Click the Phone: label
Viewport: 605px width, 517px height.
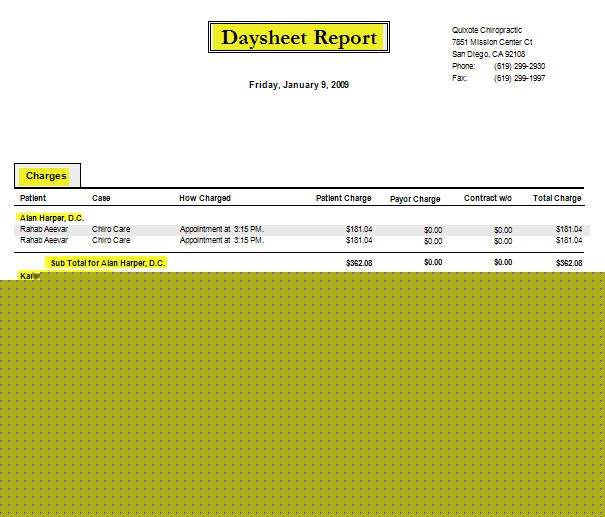coord(463,66)
